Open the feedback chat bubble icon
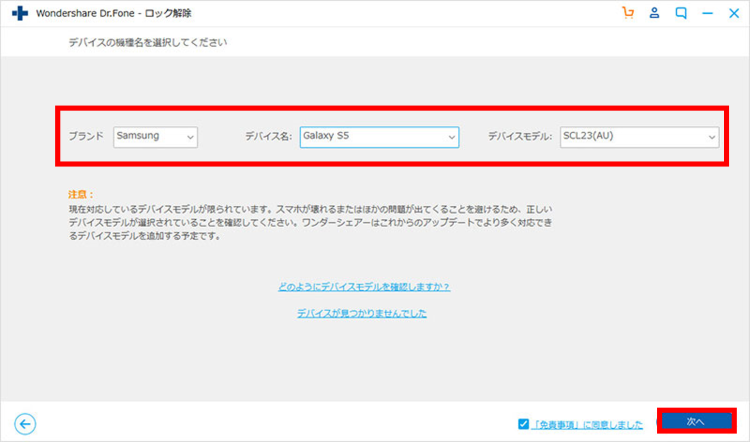This screenshot has width=750, height=442. (681, 13)
